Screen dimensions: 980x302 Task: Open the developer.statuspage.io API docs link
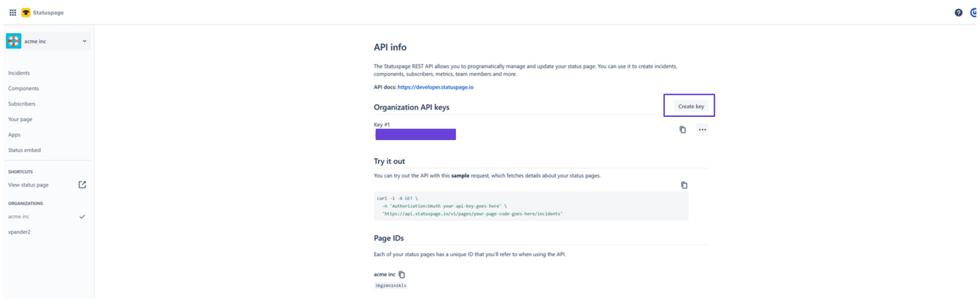[435, 87]
